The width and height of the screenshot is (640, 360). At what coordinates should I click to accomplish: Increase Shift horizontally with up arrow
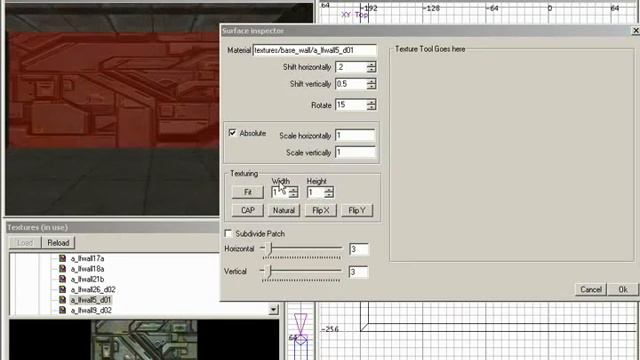(x=371, y=64)
